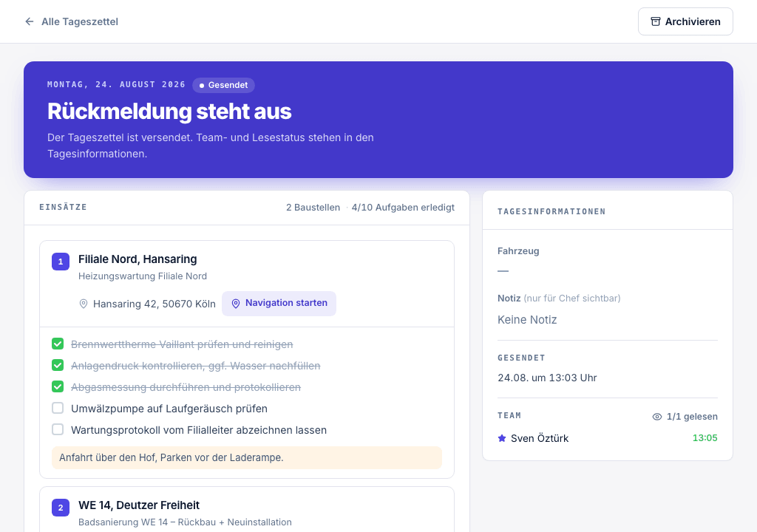Click the heading WE 14, Deutzer Freiheit
Viewport: 757px width, 532px height.
tap(139, 505)
